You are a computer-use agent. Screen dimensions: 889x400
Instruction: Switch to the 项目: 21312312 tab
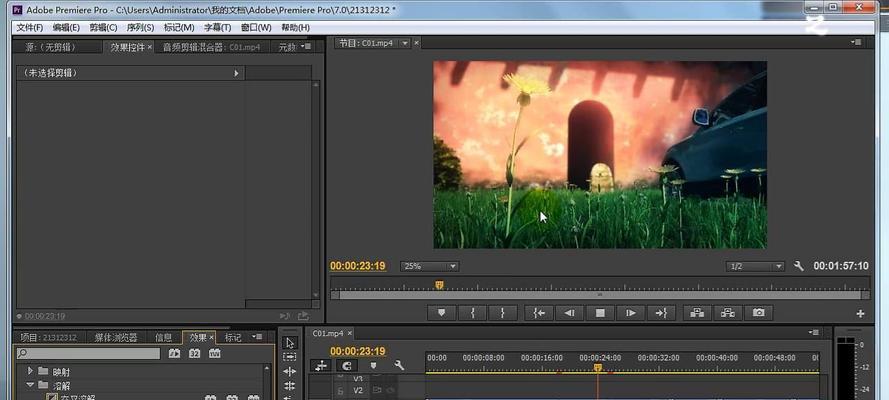48,338
